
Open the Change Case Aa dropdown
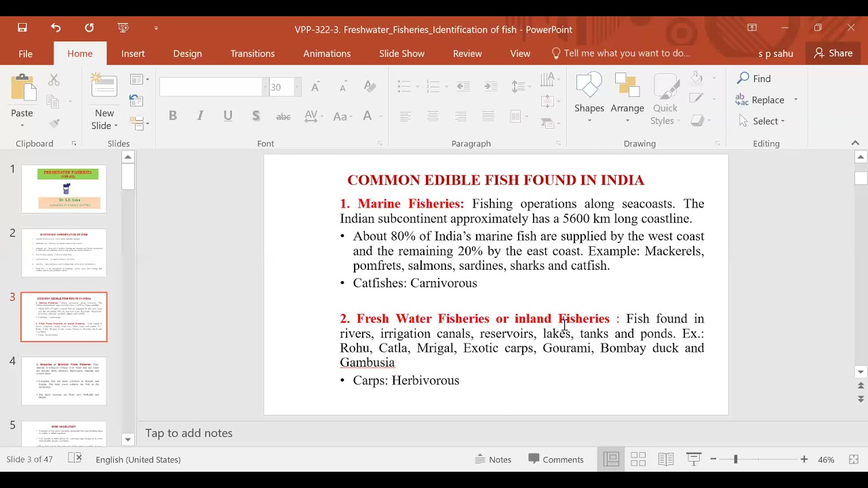(343, 116)
